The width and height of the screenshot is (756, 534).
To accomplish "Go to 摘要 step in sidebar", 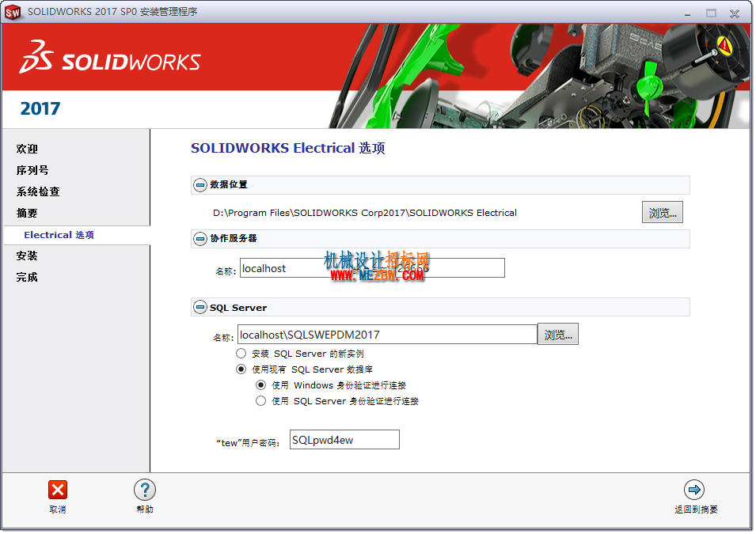I will (27, 213).
